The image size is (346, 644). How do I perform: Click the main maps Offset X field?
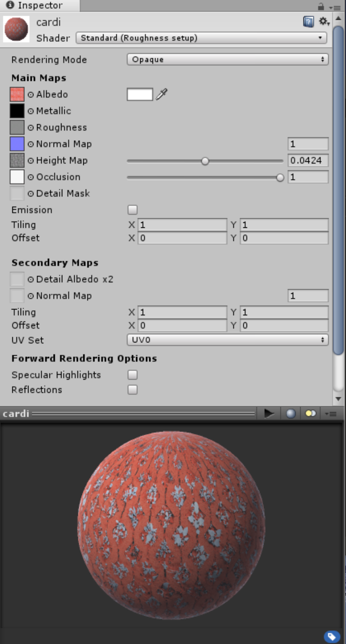tap(183, 238)
